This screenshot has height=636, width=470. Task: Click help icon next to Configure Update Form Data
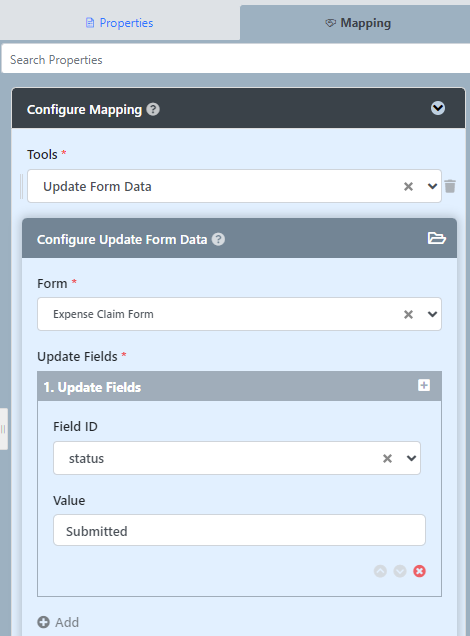tap(218, 239)
